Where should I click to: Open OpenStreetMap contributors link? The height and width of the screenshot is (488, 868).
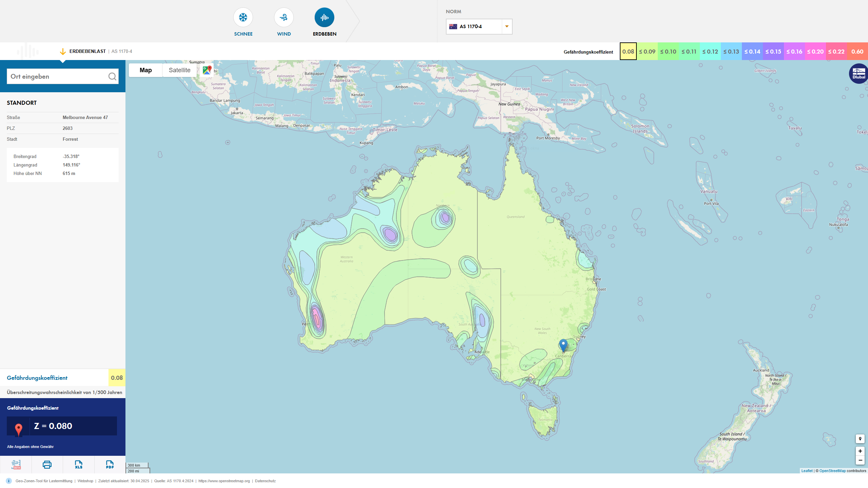832,471
